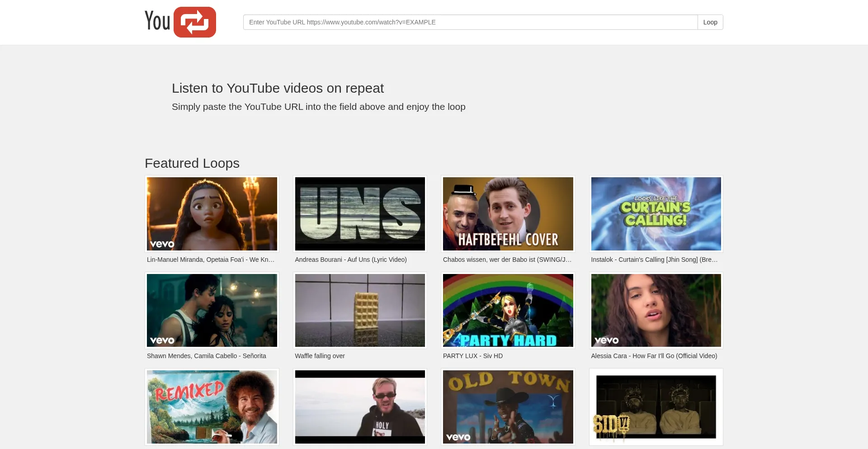
Task: Open the SIDO video thumbnail
Action: 656,407
